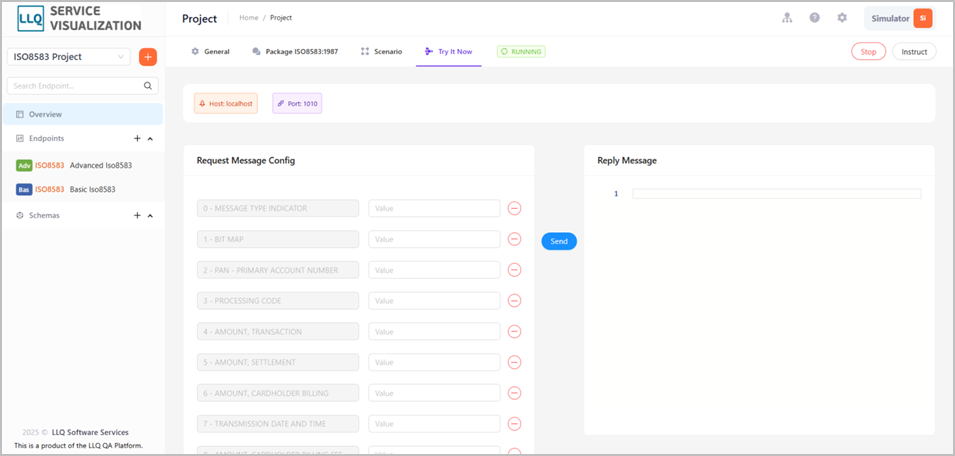Add a new schema with plus icon
Image resolution: width=955 pixels, height=456 pixels.
[137, 216]
